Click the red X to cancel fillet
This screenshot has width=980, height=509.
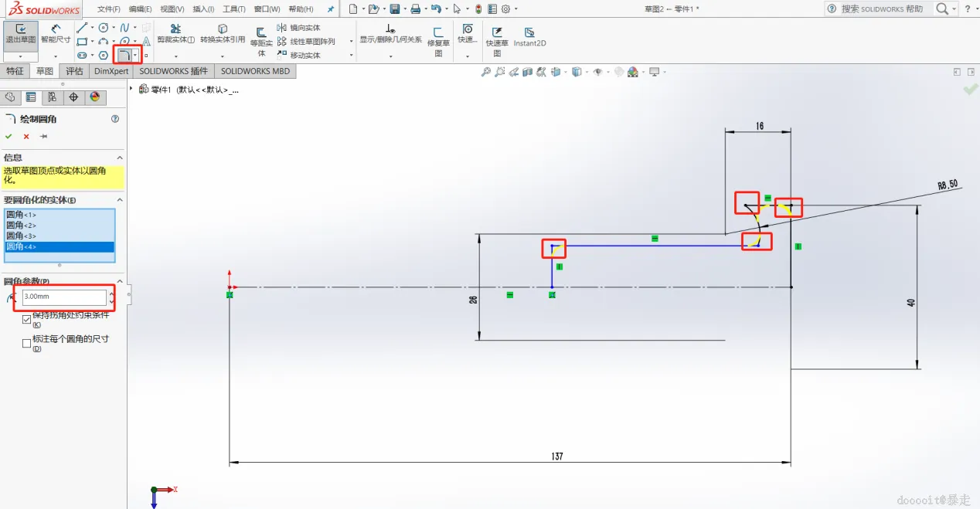pos(26,137)
